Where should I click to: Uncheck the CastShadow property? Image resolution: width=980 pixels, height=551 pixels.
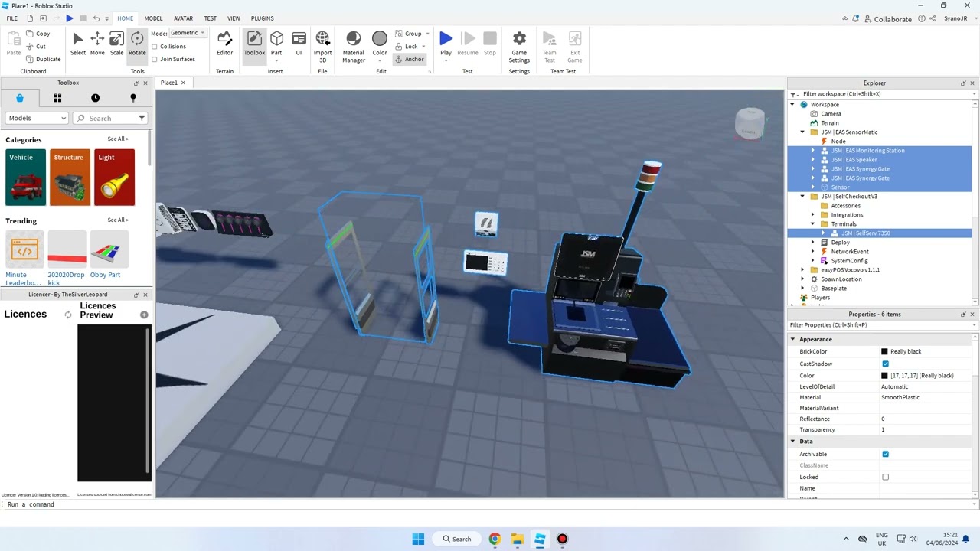coord(885,364)
